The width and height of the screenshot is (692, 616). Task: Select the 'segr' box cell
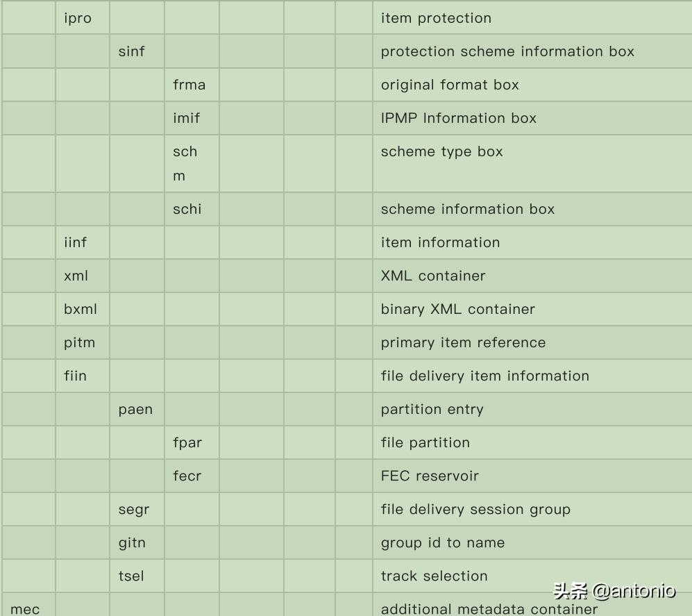tap(133, 509)
